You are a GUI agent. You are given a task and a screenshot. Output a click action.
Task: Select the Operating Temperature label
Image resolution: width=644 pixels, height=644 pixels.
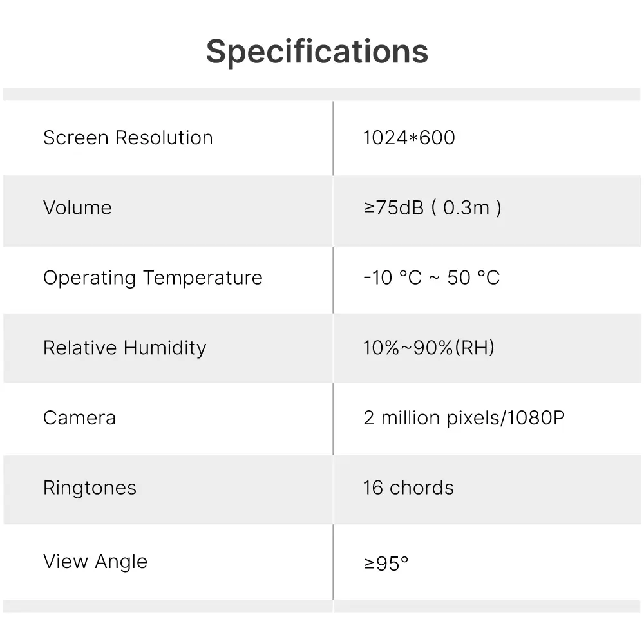(153, 278)
